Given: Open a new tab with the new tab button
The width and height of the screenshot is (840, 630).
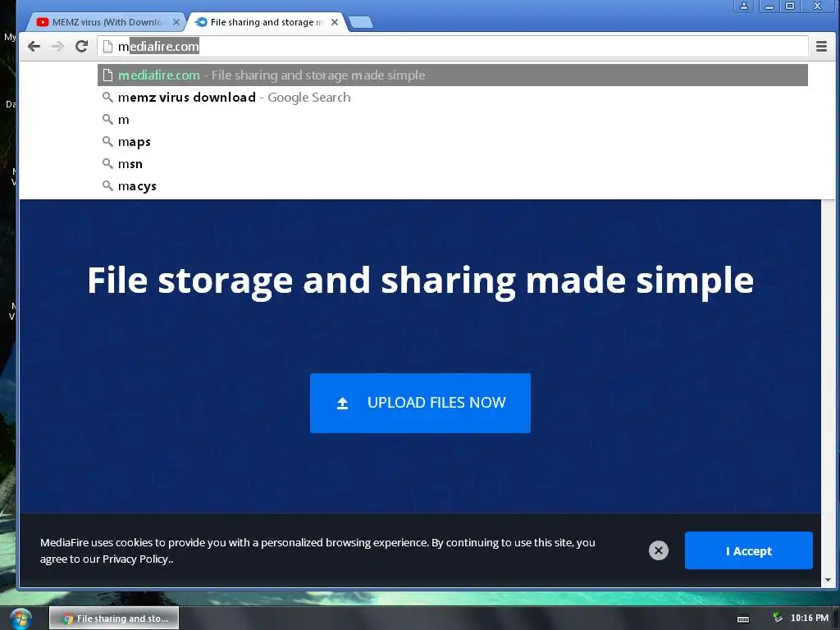Looking at the screenshot, I should tap(361, 22).
